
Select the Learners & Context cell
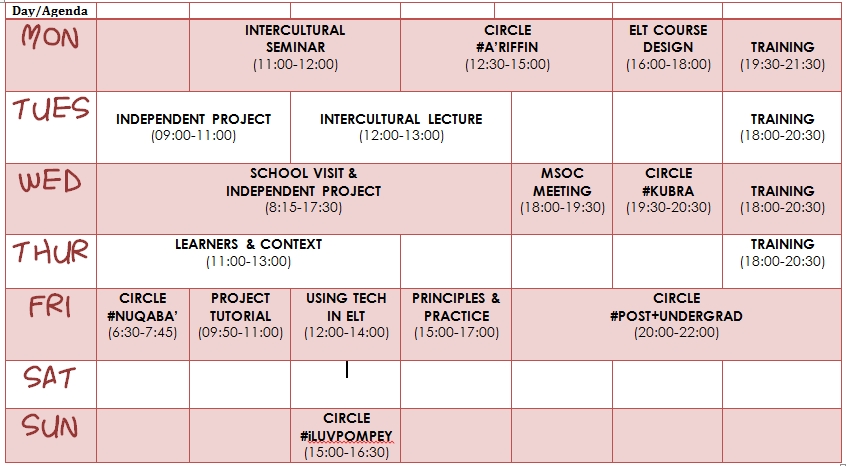(x=248, y=261)
